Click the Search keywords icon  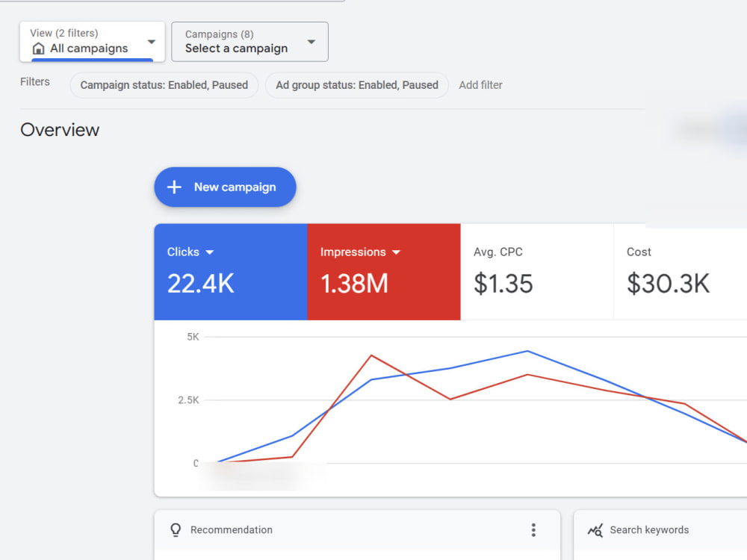(x=595, y=530)
